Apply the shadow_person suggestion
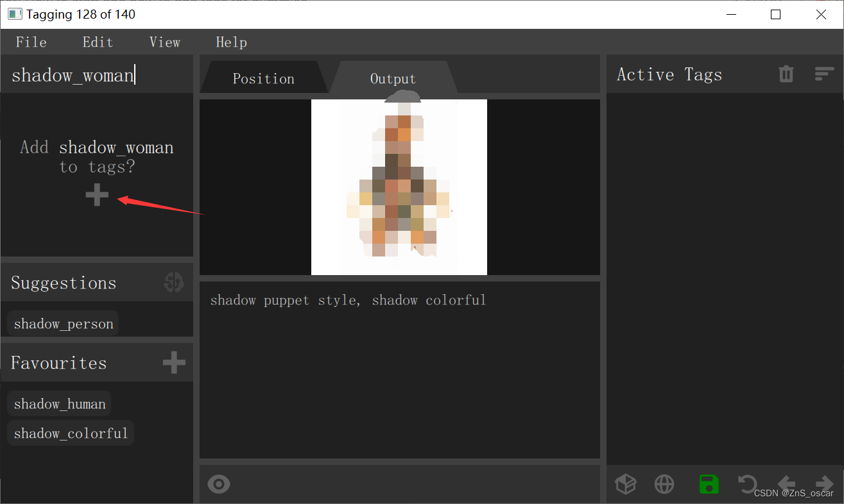844x504 pixels. click(x=62, y=323)
